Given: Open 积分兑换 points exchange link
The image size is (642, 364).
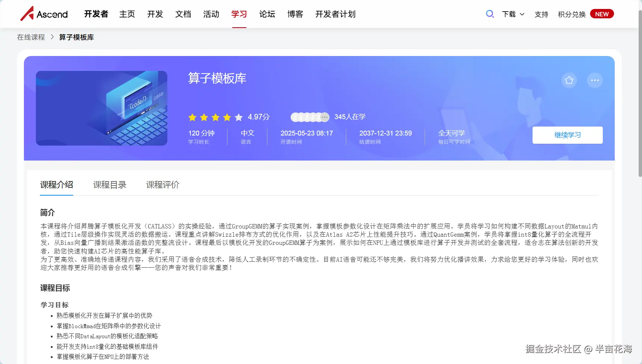Looking at the screenshot, I should click(x=572, y=14).
